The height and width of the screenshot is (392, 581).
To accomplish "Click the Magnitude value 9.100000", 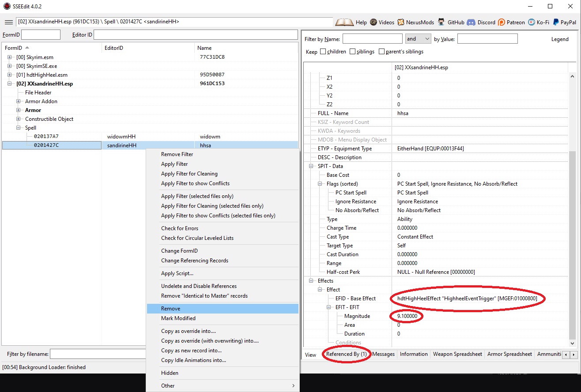I will coord(407,316).
